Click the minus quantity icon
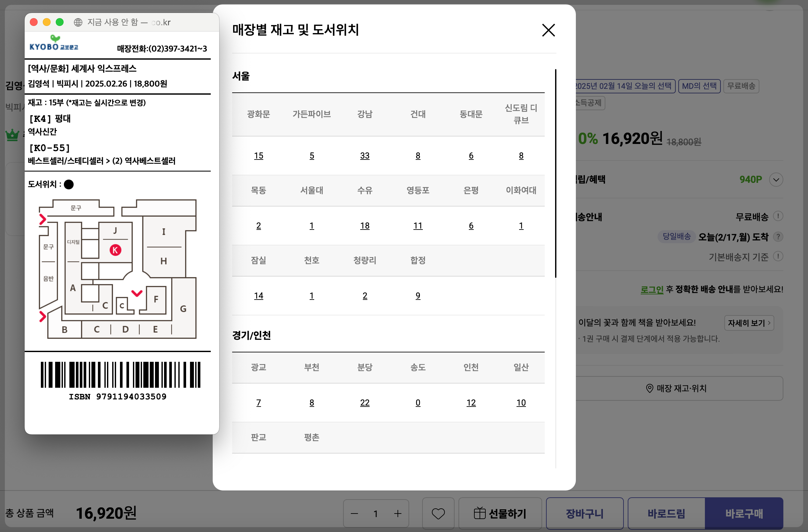808x532 pixels. [354, 514]
